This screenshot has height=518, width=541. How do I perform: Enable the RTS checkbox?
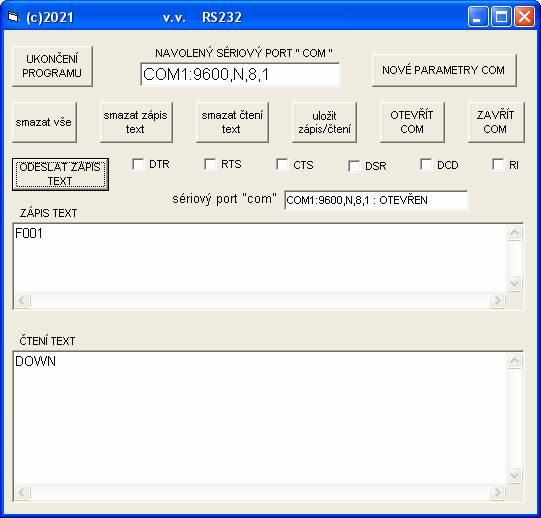(210, 164)
